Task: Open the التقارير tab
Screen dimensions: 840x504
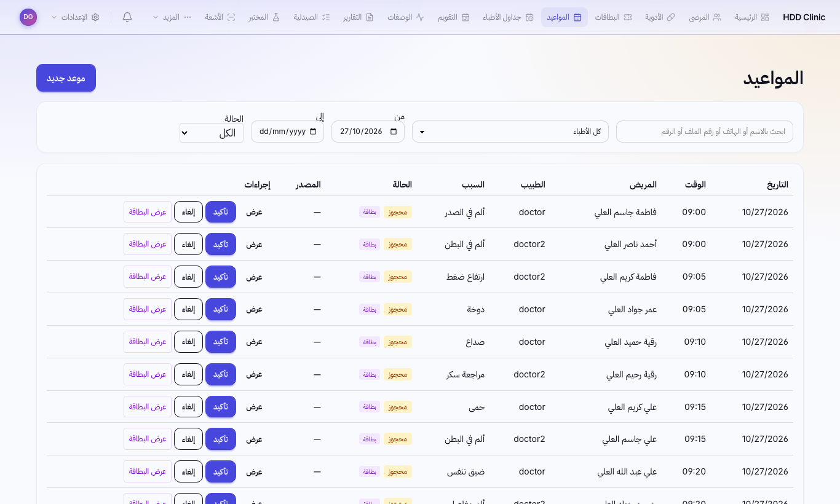Action: coord(358,17)
